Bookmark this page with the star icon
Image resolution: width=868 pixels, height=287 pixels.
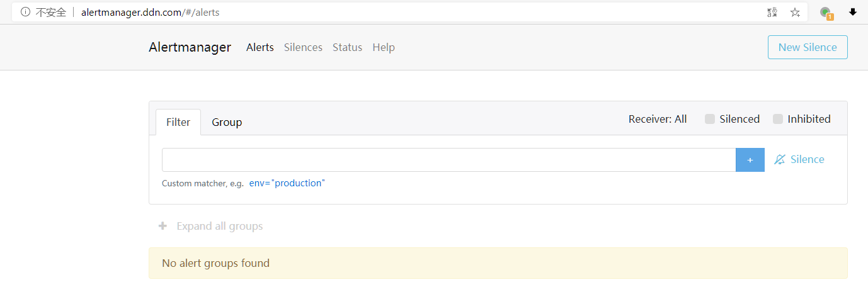(x=795, y=12)
